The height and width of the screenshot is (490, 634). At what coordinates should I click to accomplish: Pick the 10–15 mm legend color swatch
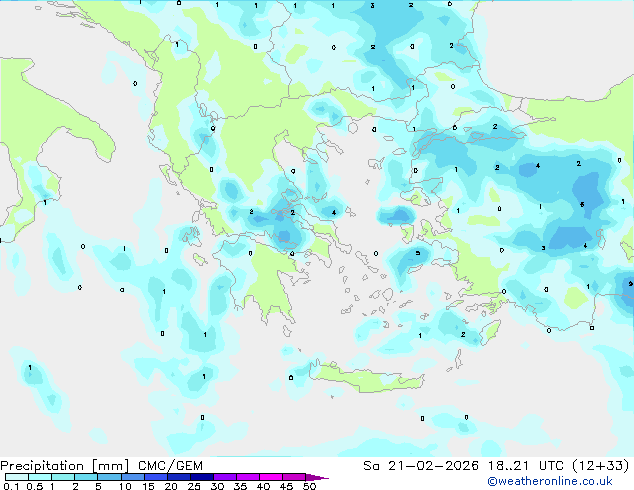[x=133, y=477]
